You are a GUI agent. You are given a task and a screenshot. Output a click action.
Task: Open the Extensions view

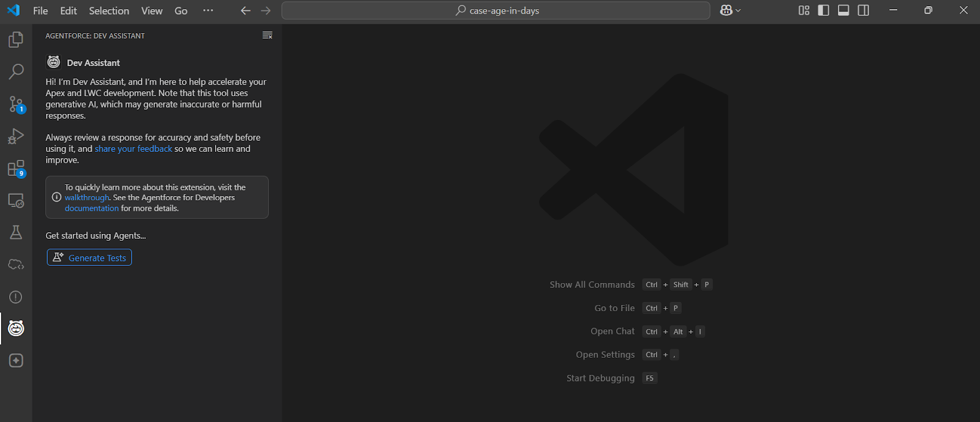[16, 168]
